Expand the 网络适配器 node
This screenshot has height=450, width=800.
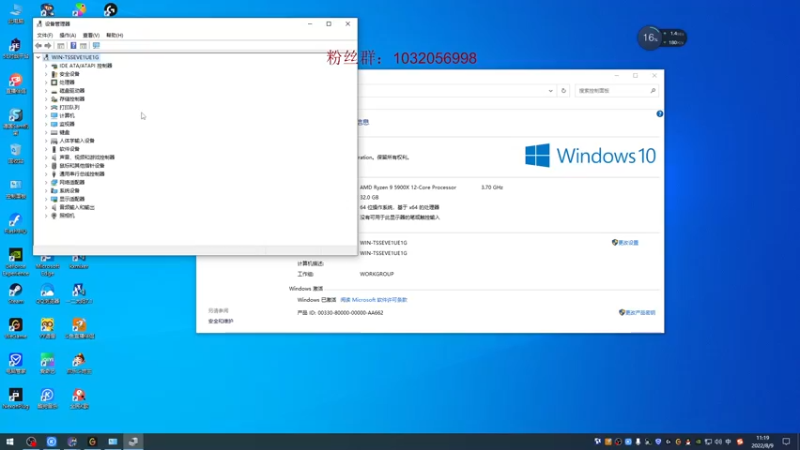46,182
